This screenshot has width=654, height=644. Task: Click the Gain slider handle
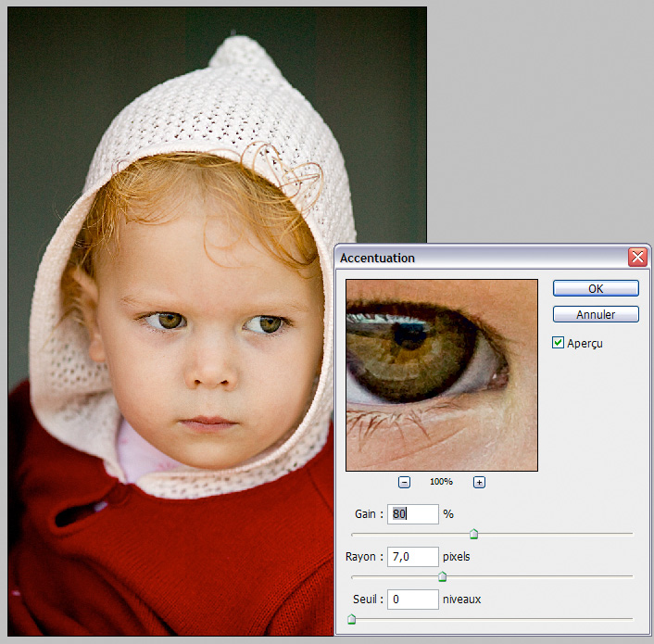point(473,534)
